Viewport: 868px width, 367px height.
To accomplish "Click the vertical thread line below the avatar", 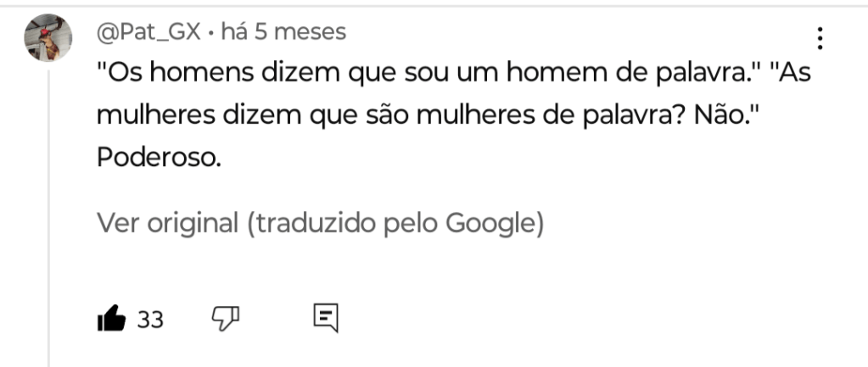I will 49,212.
